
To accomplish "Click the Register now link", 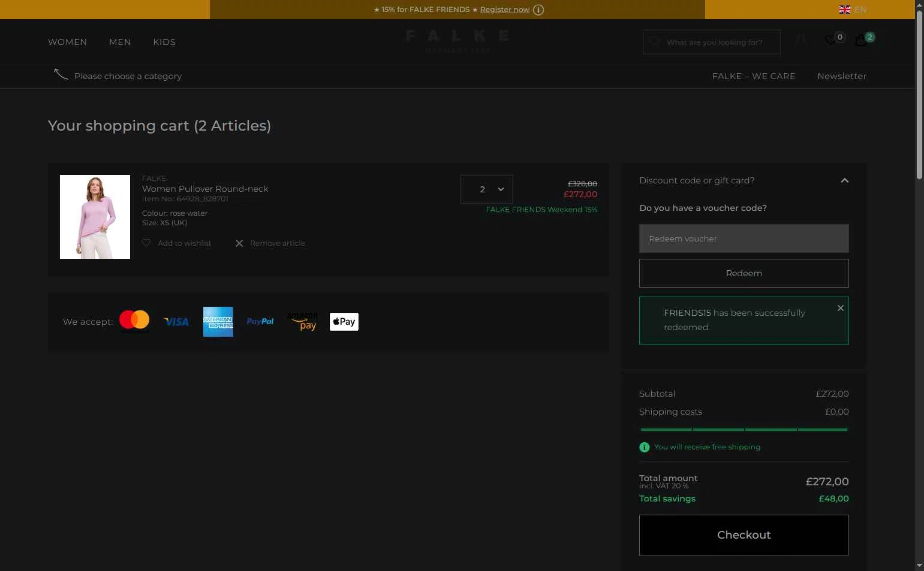I will (505, 10).
